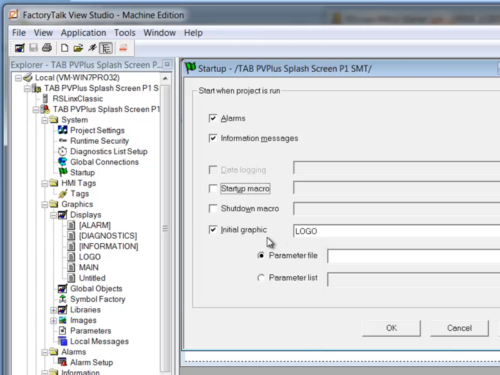
Task: Open Local Messages item
Action: (99, 342)
